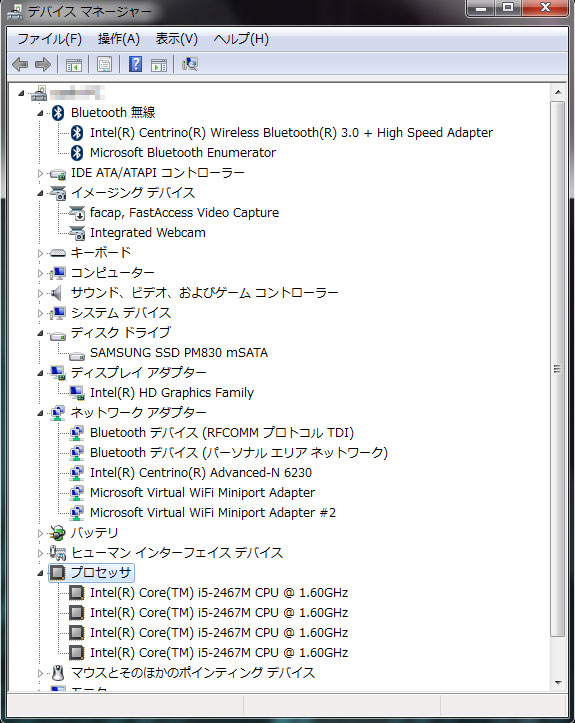Click the Integrated Webcam device icon
The height and width of the screenshot is (723, 575).
[77, 233]
